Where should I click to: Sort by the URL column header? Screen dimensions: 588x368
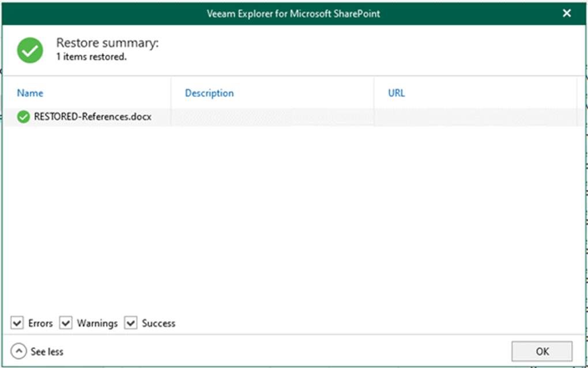click(397, 93)
